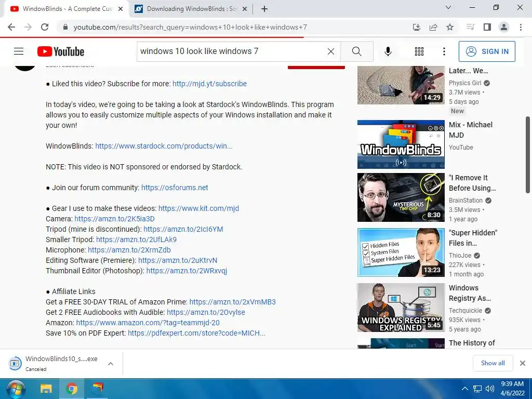532x399 pixels.
Task: Open the Camera amzn.to/2K5ia3D link
Action: [x=114, y=219]
